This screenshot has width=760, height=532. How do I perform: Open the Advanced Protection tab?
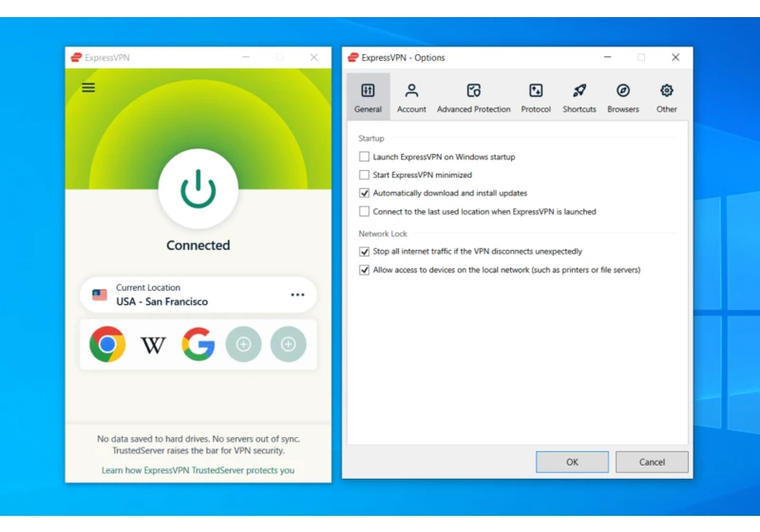[x=473, y=97]
